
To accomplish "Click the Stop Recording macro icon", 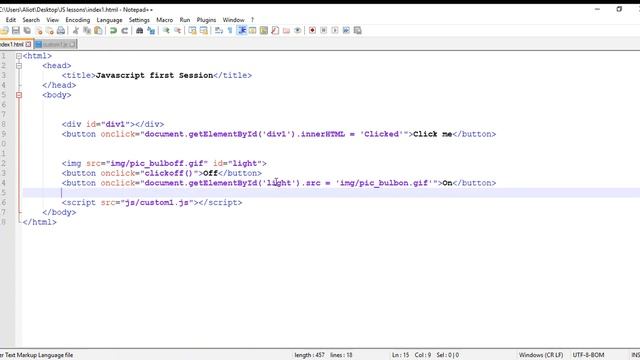I will point(324,31).
